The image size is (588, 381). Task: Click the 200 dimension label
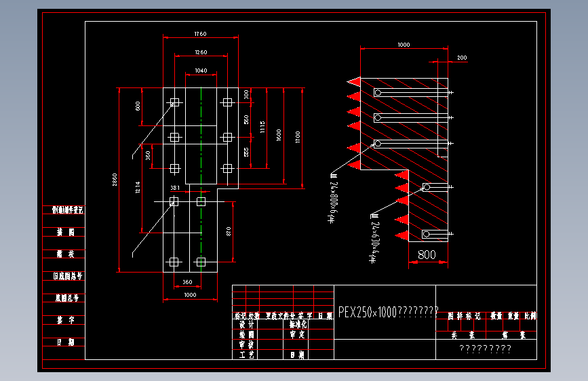462,58
